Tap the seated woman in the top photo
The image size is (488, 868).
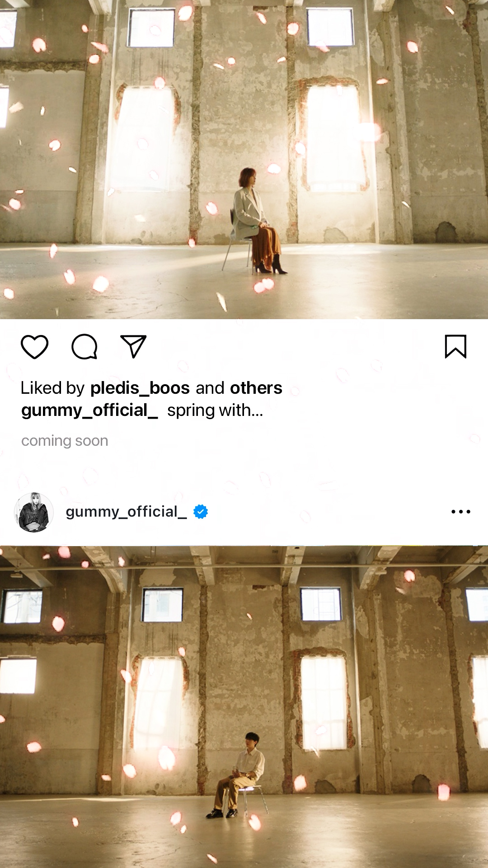coord(258,221)
